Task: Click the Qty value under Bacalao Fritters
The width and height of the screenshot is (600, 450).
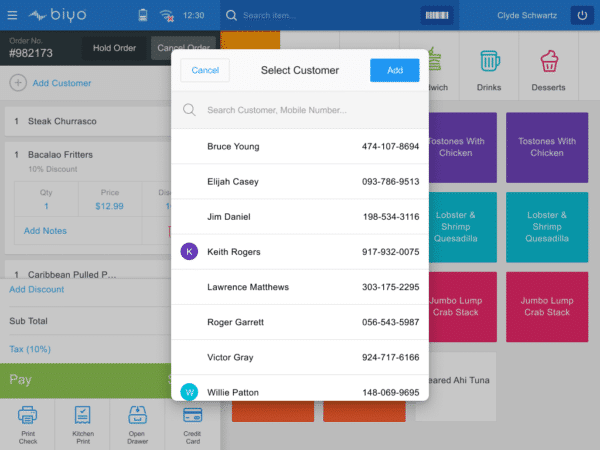Action: [x=46, y=206]
